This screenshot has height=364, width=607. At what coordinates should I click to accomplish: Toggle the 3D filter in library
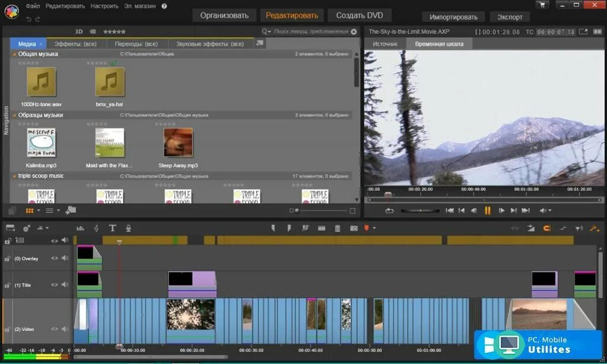[79, 31]
